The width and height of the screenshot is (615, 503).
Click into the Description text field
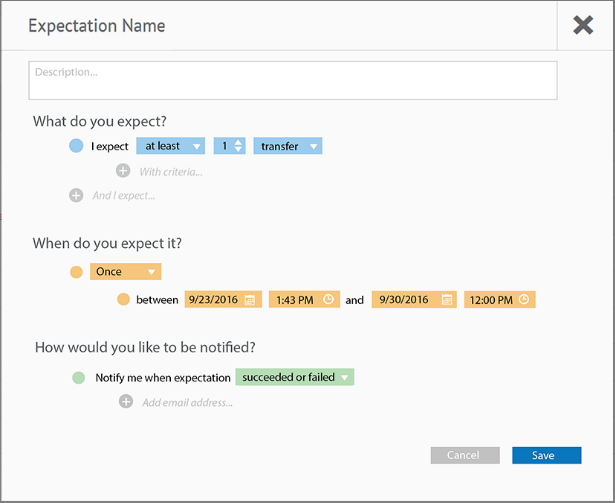click(x=293, y=80)
